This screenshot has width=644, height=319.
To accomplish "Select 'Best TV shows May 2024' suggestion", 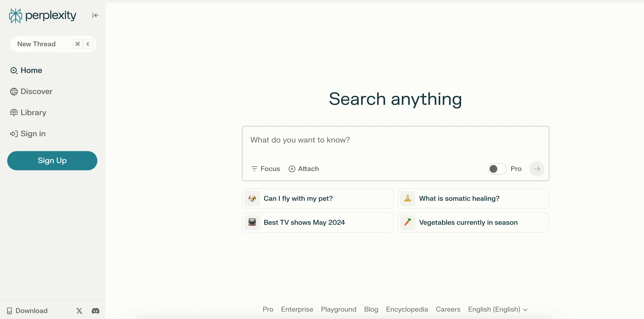I will pyautogui.click(x=318, y=223).
